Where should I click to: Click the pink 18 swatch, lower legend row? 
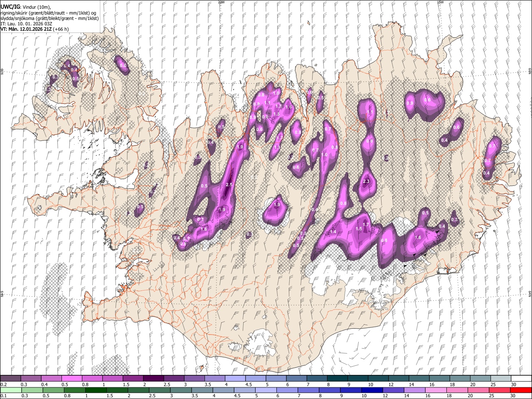click(456, 390)
